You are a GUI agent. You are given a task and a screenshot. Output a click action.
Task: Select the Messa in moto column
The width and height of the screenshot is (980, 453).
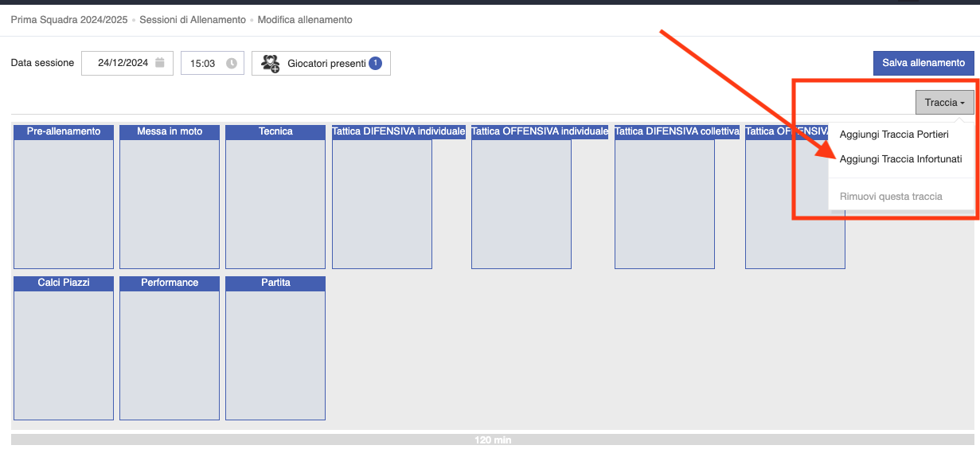(170, 197)
